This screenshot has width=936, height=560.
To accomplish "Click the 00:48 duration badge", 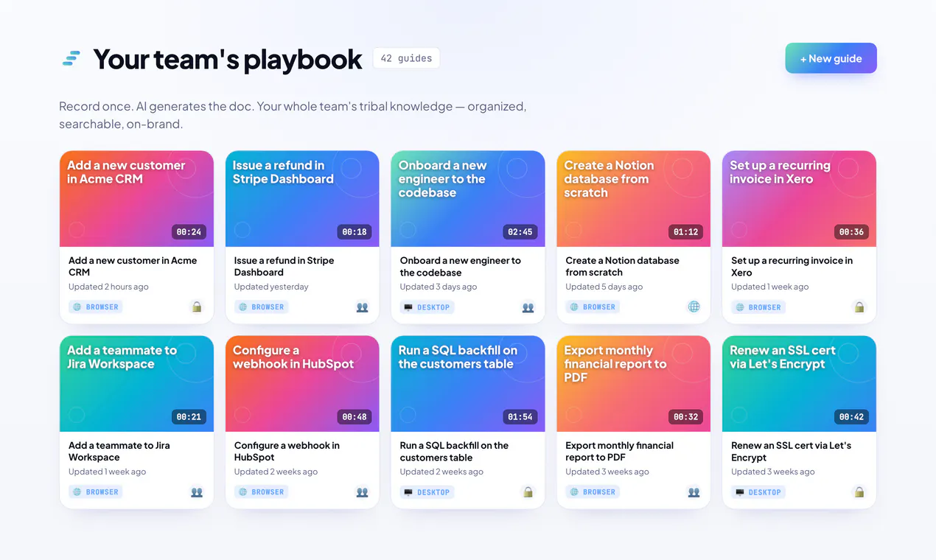I will [x=355, y=416].
